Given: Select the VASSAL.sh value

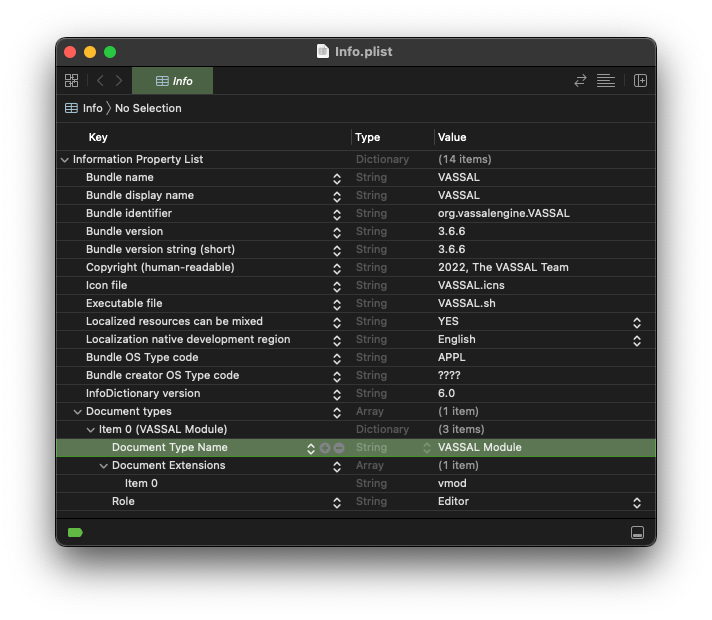Looking at the screenshot, I should [x=466, y=303].
